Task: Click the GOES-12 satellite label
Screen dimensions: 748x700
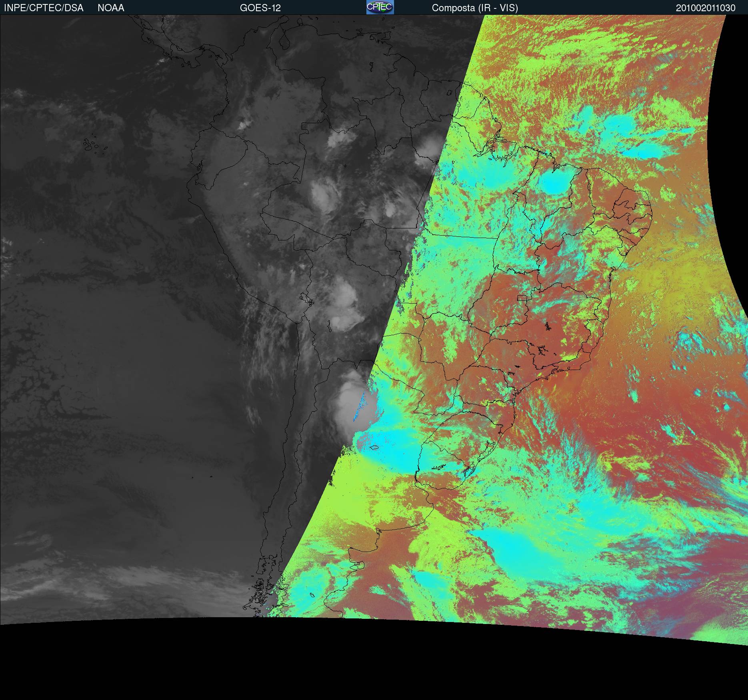Action: pyautogui.click(x=260, y=8)
